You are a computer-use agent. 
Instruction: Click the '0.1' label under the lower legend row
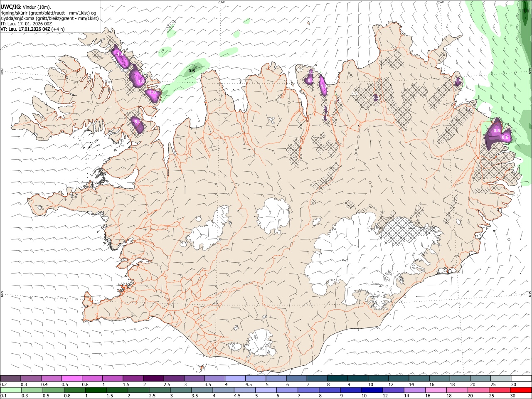[4, 396]
